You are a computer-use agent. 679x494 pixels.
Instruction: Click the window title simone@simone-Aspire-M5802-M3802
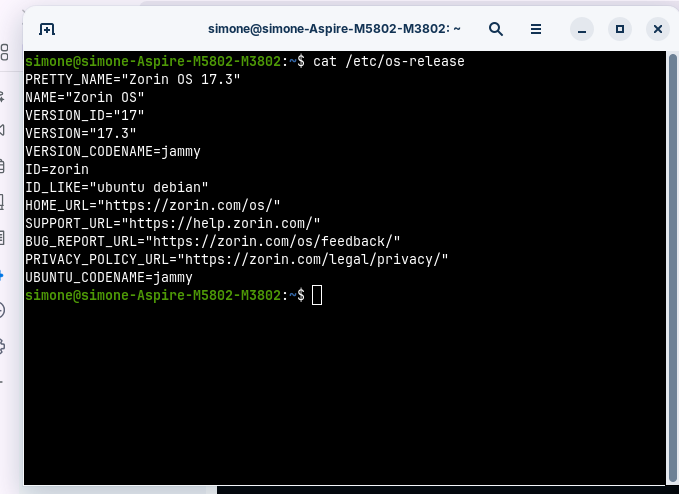click(x=334, y=29)
